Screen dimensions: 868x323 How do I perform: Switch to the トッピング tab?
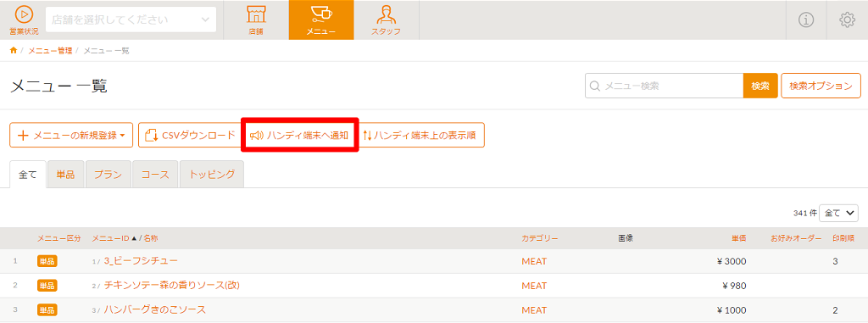pyautogui.click(x=211, y=174)
